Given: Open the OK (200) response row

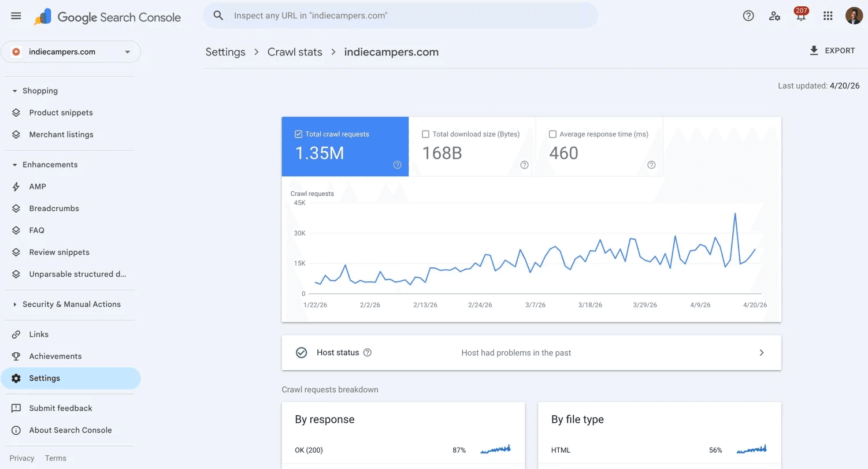Looking at the screenshot, I should click(403, 450).
